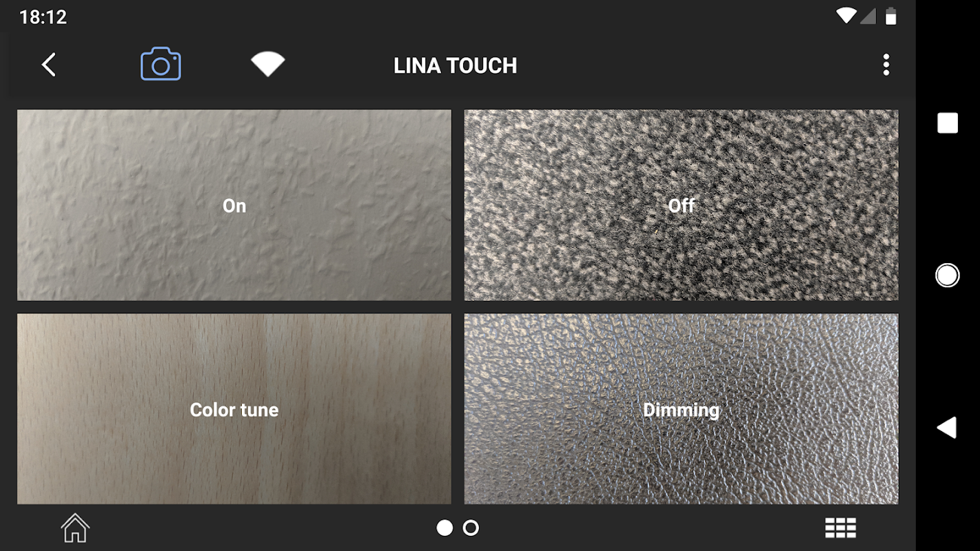Tap the Android back triangle button

click(947, 428)
